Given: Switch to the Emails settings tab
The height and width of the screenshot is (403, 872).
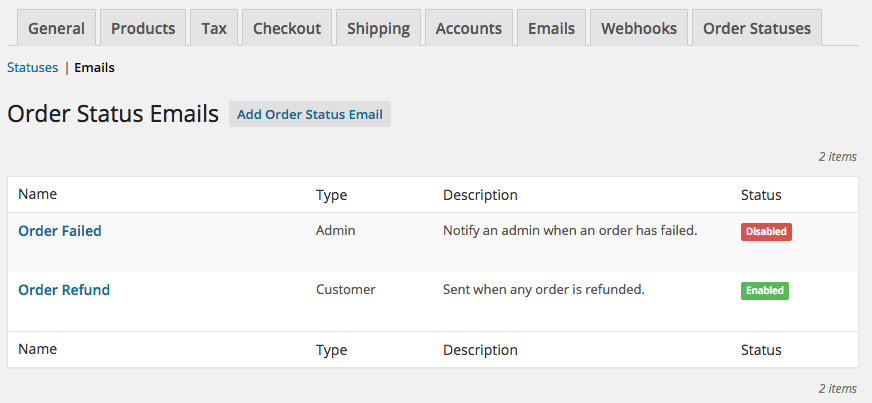Looking at the screenshot, I should (x=552, y=28).
